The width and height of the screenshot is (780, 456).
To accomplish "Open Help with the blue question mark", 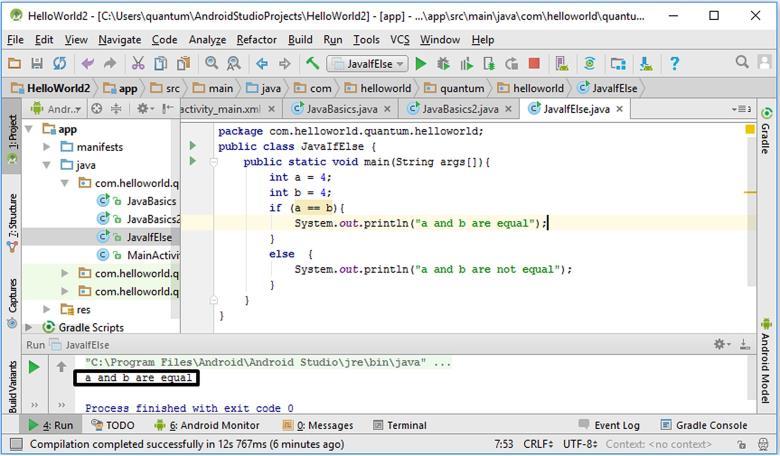I will [x=675, y=63].
